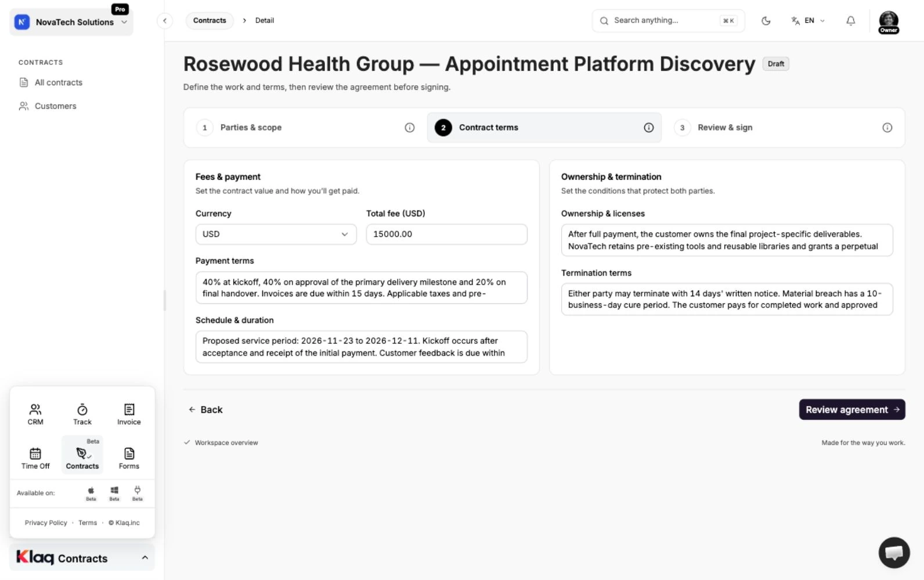Open the Currency USD dropdown
This screenshot has height=580, width=924.
click(276, 234)
